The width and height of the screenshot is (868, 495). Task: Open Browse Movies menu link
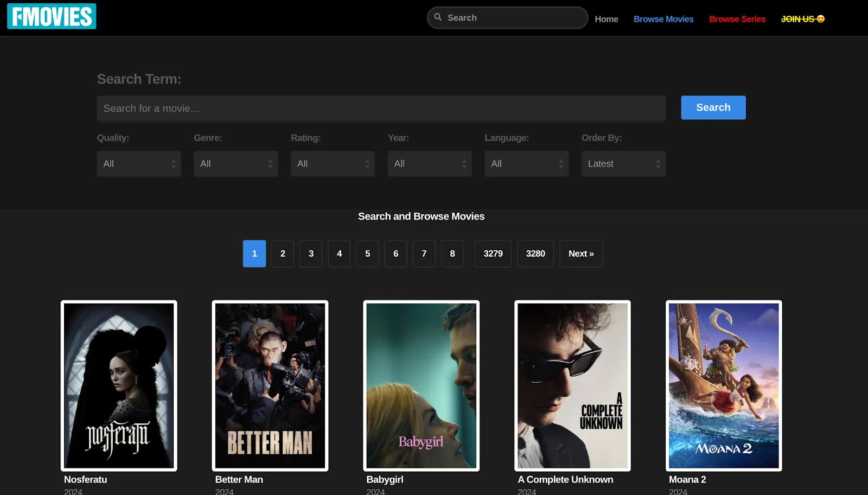(x=663, y=19)
